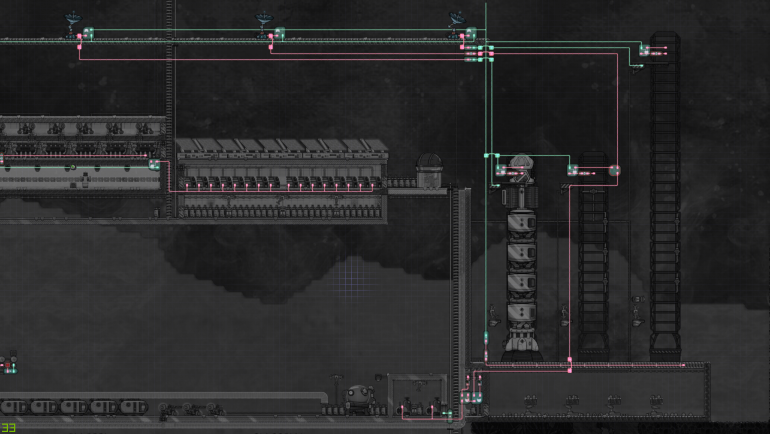Select the round-domed machine with two lights
This screenshot has height=434, width=770.
click(358, 399)
